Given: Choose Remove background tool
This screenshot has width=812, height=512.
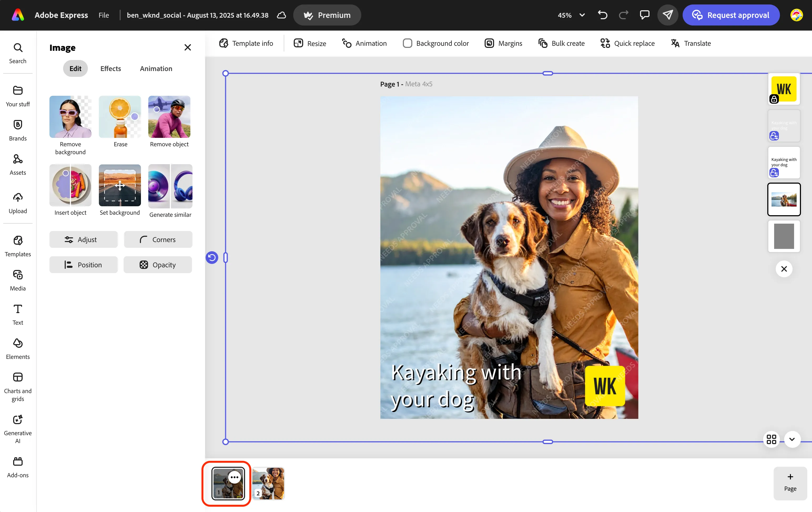Looking at the screenshot, I should pyautogui.click(x=70, y=125).
